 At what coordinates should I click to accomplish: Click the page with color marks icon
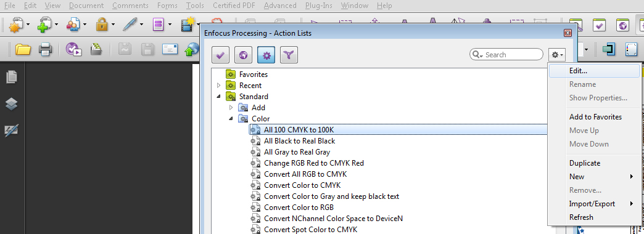click(x=630, y=50)
